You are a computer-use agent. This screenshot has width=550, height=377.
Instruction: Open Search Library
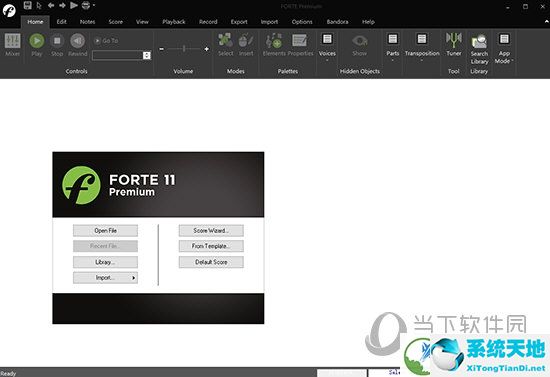479,49
